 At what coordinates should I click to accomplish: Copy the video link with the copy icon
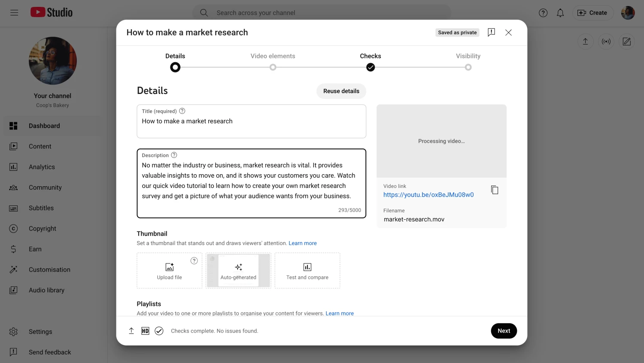click(x=495, y=190)
